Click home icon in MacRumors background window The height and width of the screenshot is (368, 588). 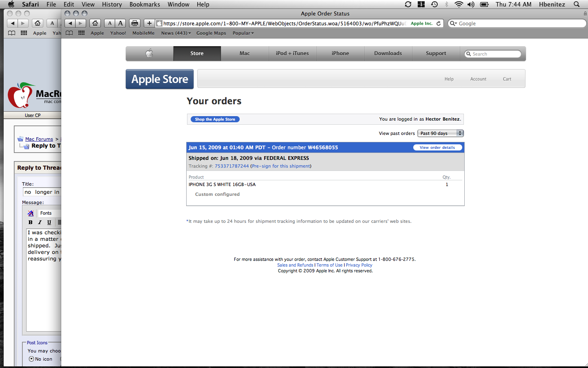coord(38,23)
